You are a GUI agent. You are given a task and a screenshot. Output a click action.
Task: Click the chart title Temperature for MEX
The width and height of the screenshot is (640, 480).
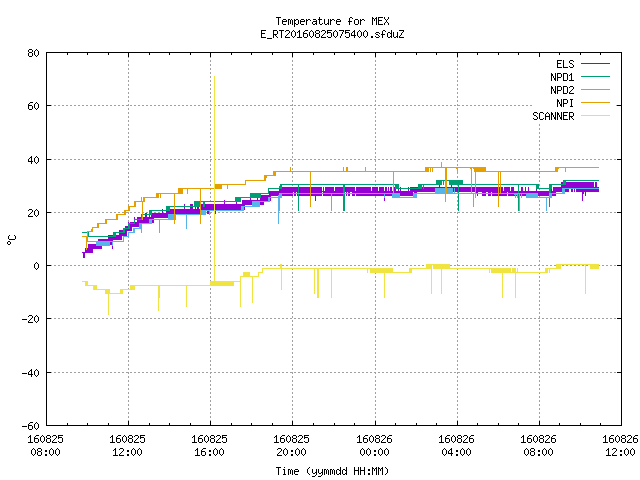point(332,21)
